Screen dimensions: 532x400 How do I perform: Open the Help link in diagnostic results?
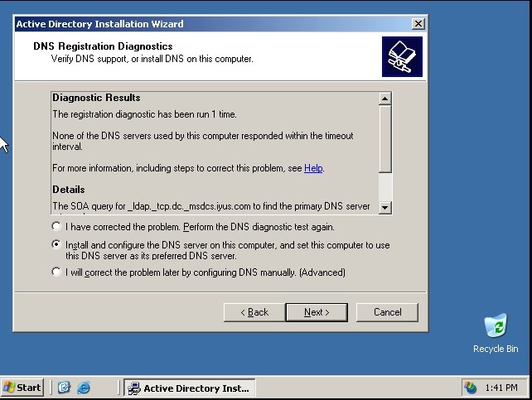pos(313,168)
